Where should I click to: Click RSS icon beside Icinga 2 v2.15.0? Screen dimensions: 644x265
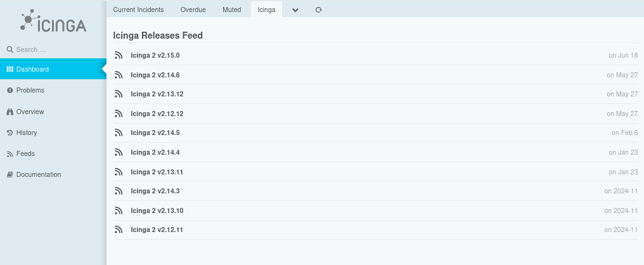point(119,55)
